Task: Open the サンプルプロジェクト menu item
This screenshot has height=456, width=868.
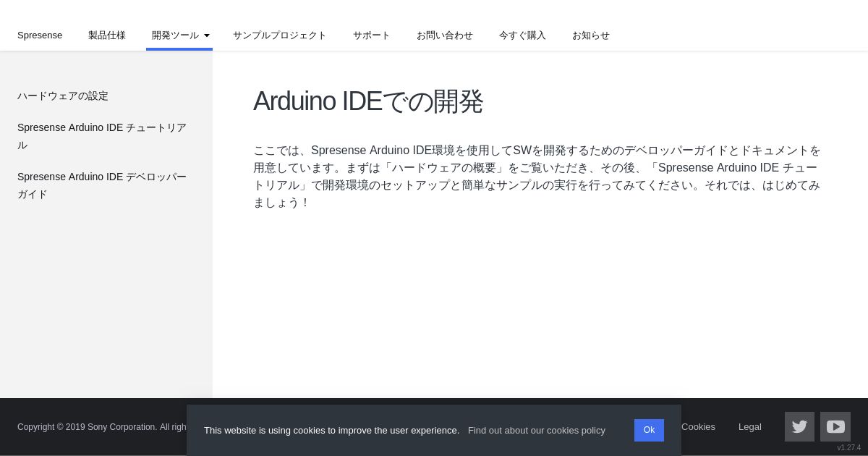Action: 280,35
